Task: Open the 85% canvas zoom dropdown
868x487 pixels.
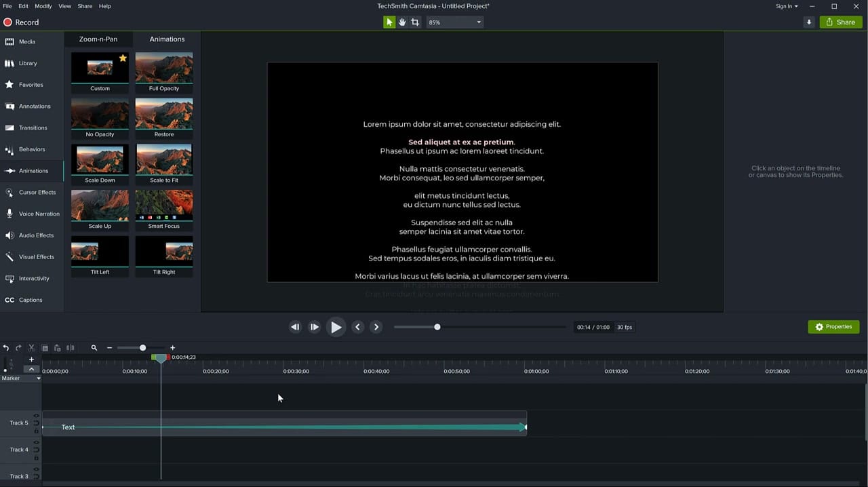Action: point(454,22)
